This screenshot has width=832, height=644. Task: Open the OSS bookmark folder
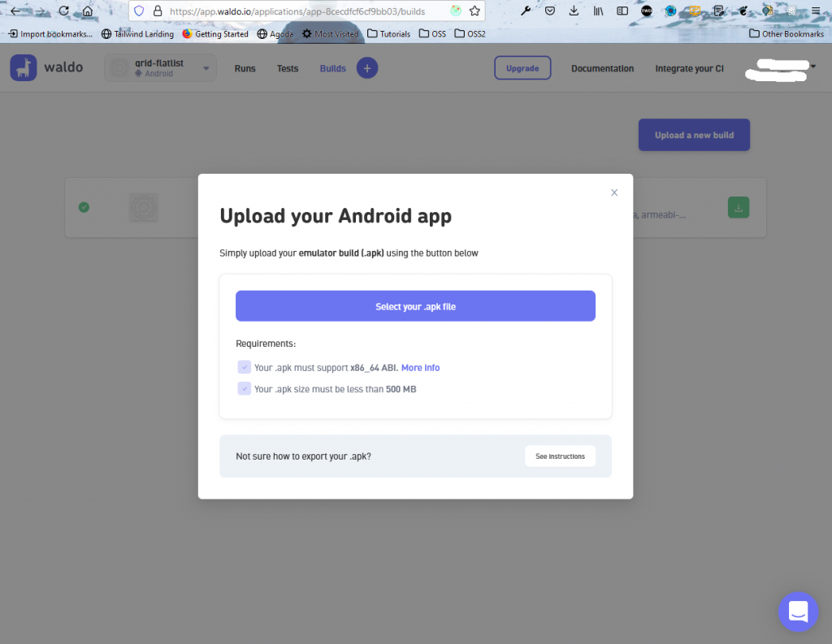click(x=432, y=34)
